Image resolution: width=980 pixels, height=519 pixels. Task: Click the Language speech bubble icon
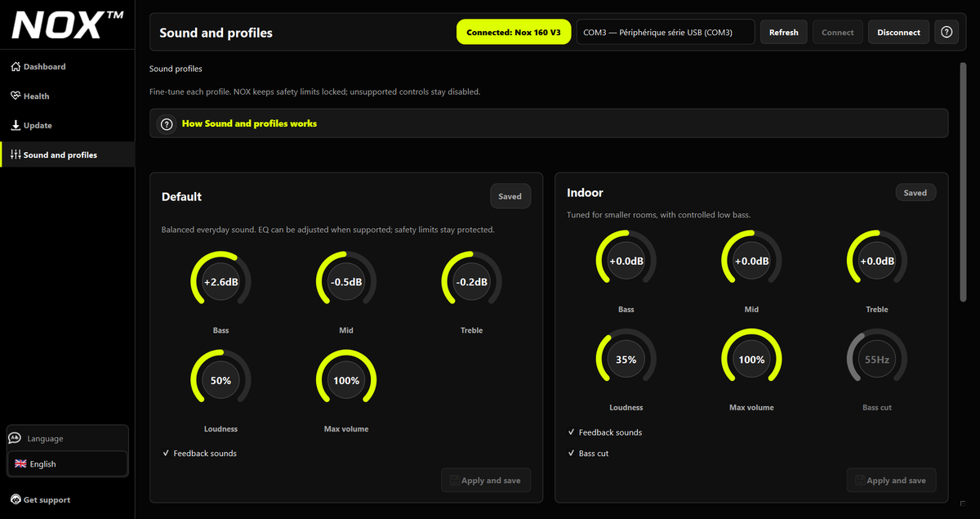click(15, 438)
